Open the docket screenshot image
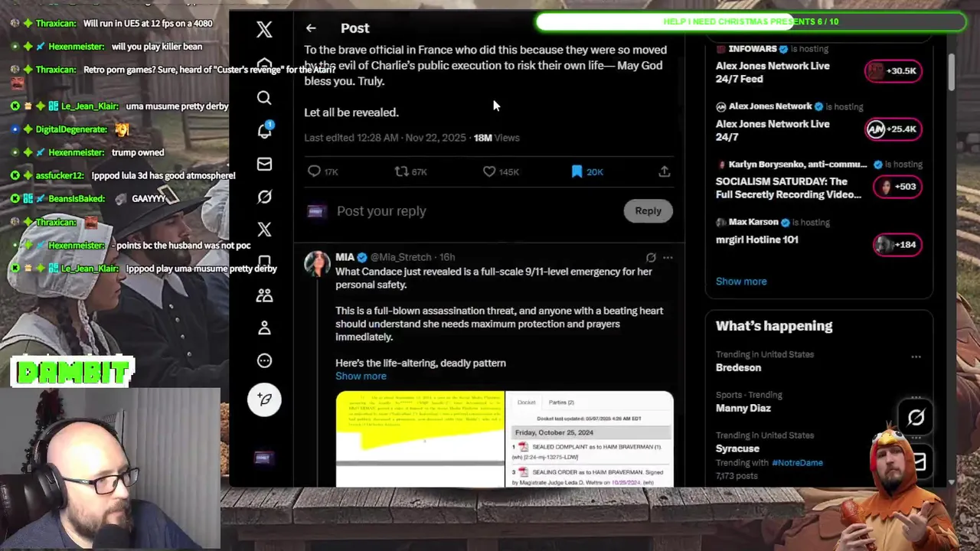 590,439
